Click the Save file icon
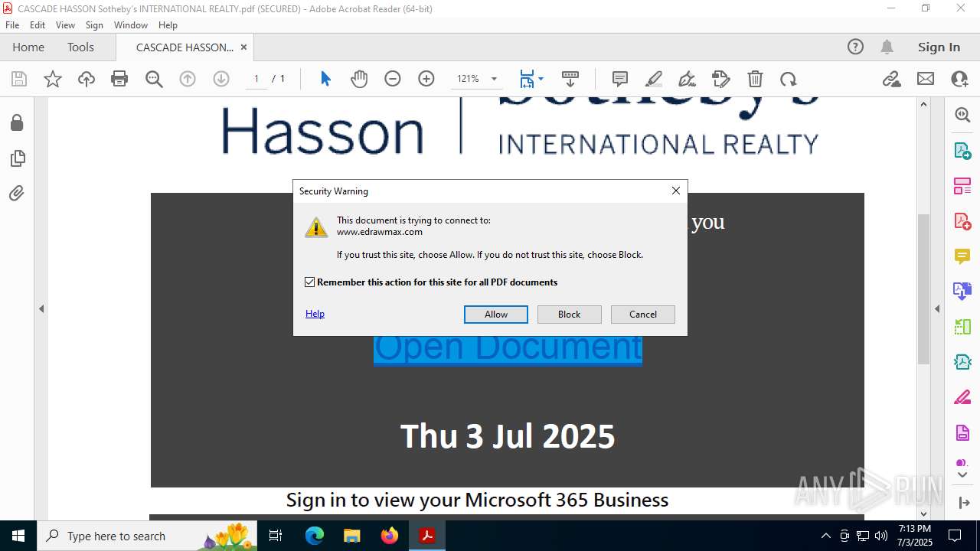The height and width of the screenshot is (551, 980). 19,79
